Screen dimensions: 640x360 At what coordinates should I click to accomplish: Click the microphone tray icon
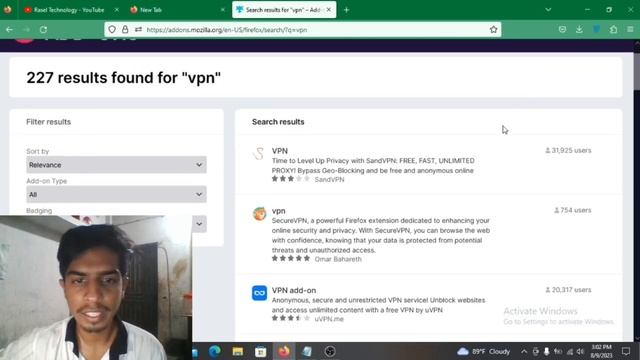[547, 351]
